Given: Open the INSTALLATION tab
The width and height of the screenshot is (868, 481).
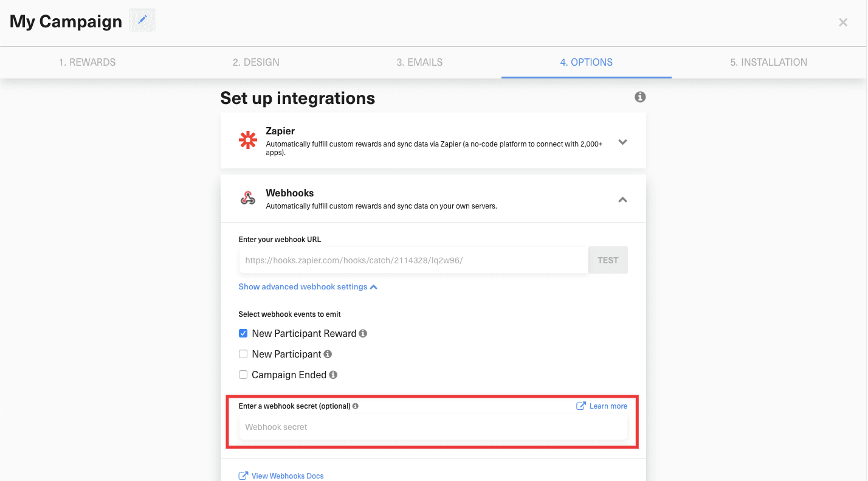Looking at the screenshot, I should pos(768,62).
